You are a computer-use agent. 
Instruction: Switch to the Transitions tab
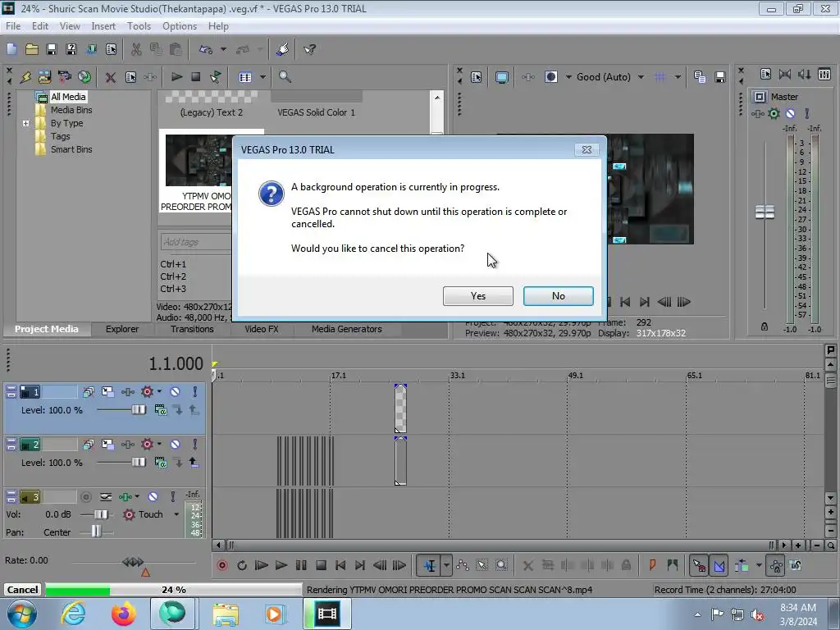[x=192, y=329]
